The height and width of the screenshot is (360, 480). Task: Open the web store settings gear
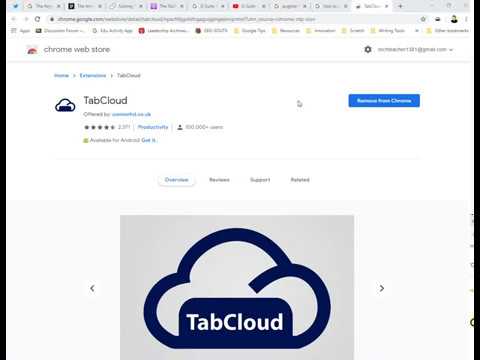[x=368, y=49]
